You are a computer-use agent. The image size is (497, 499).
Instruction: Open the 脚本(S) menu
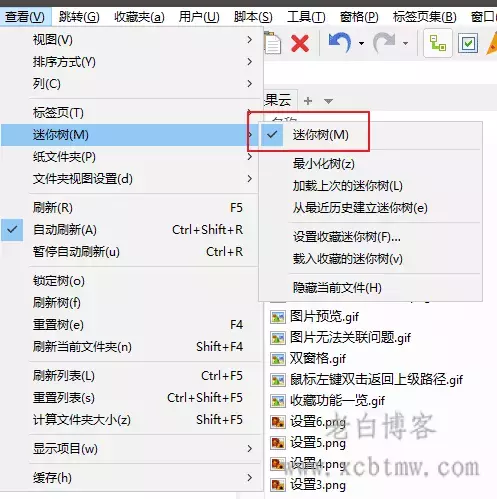(253, 17)
